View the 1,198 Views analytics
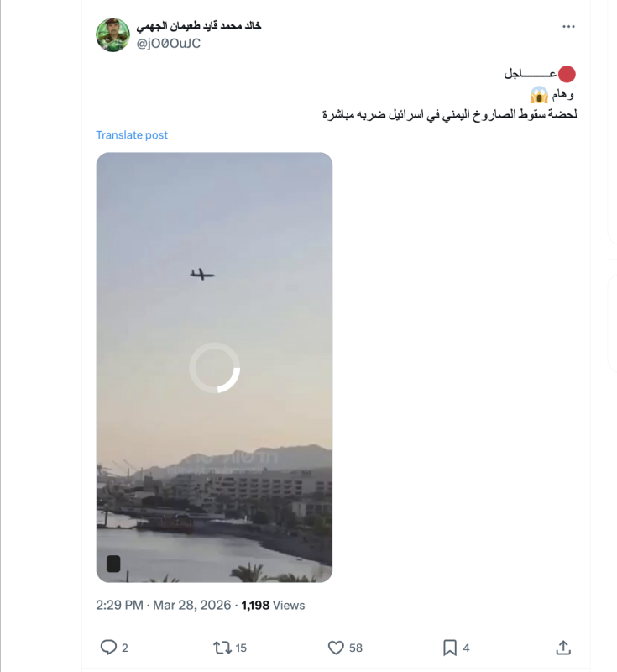 pos(273,605)
